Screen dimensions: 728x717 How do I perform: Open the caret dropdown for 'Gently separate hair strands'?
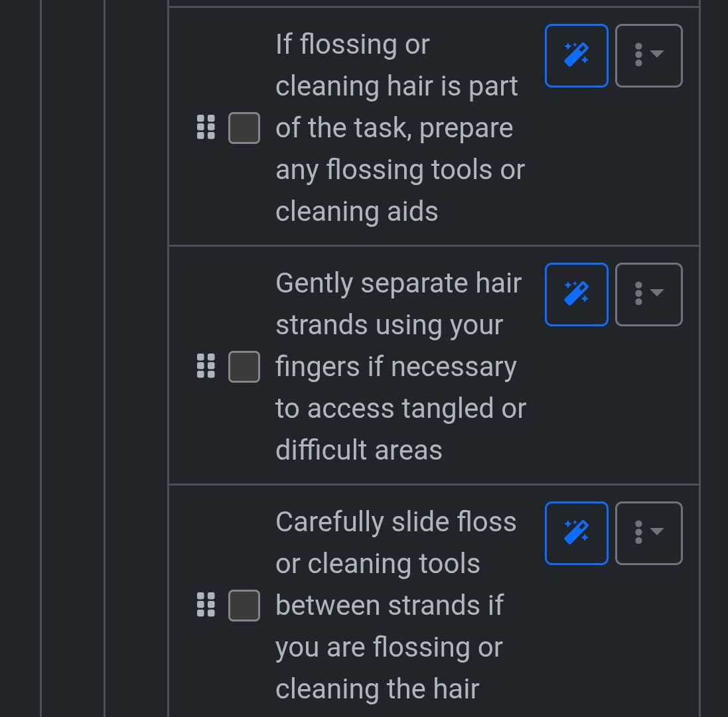click(657, 293)
